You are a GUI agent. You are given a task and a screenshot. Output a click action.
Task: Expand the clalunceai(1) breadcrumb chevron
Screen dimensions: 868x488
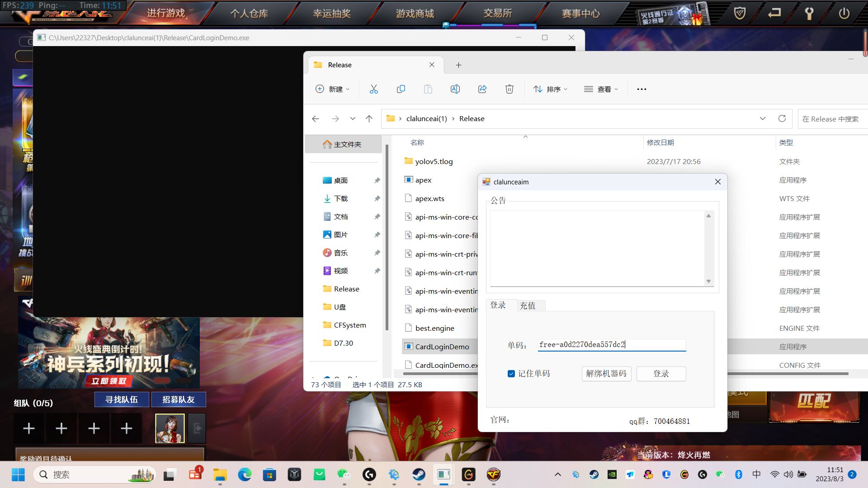point(453,118)
